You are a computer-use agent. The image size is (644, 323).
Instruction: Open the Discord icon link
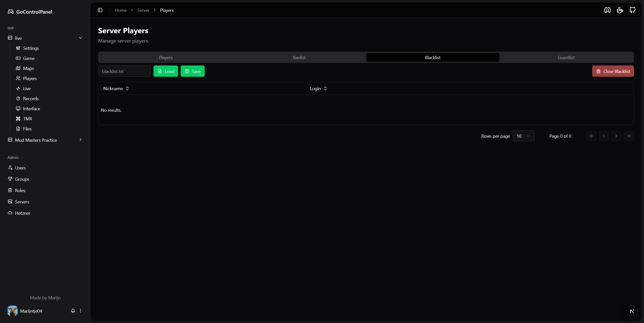point(607,10)
